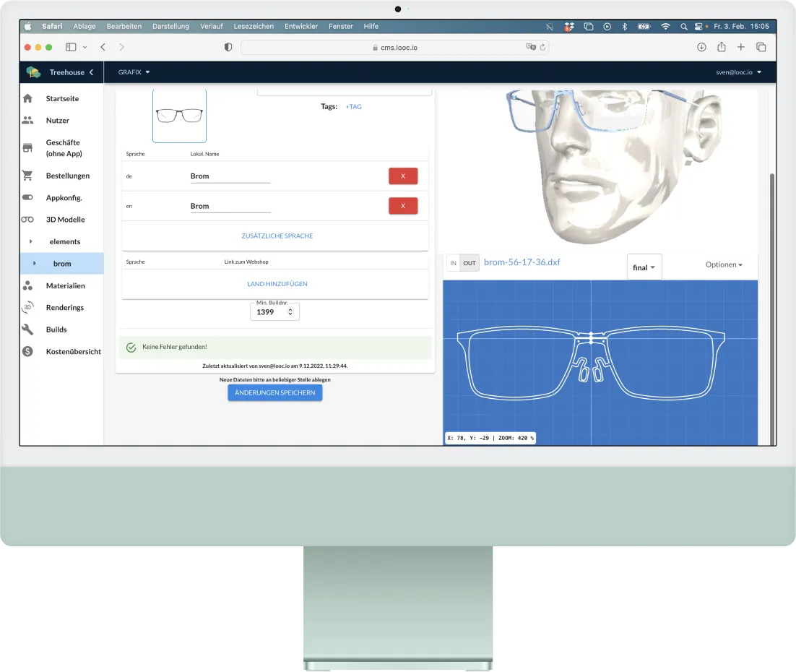Viewport: 796px width, 672px height.
Task: Go back with Safari back arrow
Action: click(x=103, y=47)
